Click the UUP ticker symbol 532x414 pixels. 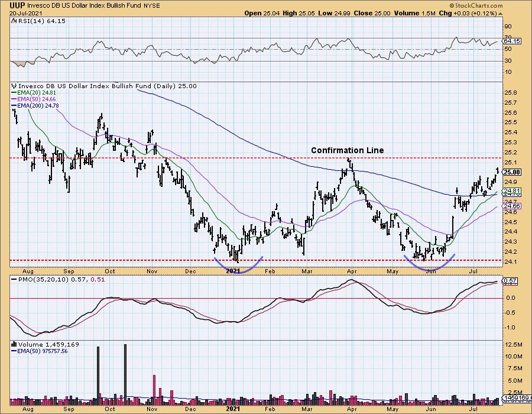pyautogui.click(x=17, y=5)
